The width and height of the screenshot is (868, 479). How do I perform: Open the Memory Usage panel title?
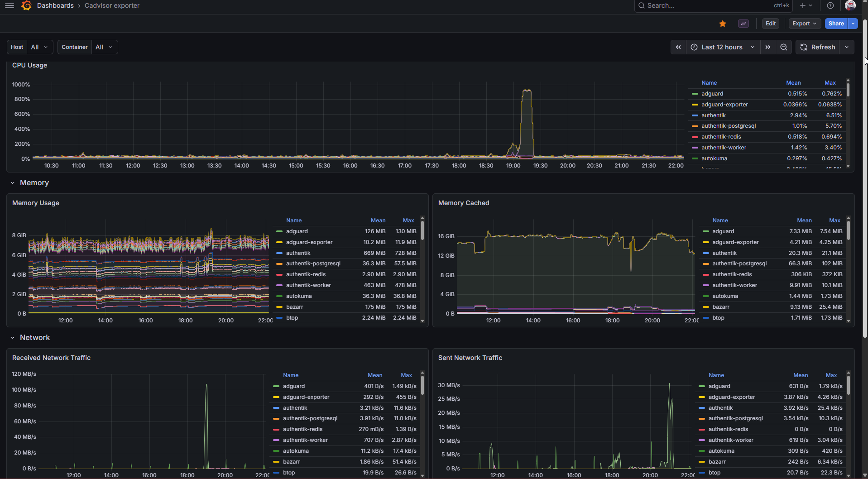tap(36, 203)
